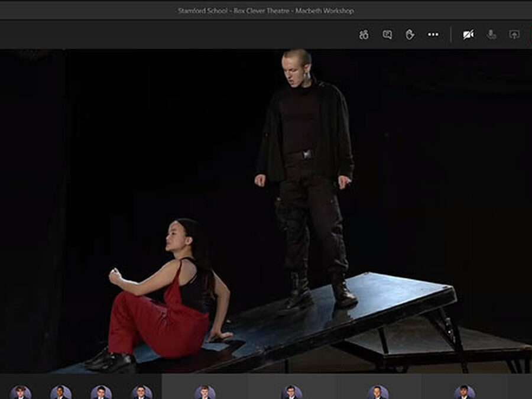Click the third participant avatar from the left
The width and height of the screenshot is (532, 399).
[x=101, y=392]
